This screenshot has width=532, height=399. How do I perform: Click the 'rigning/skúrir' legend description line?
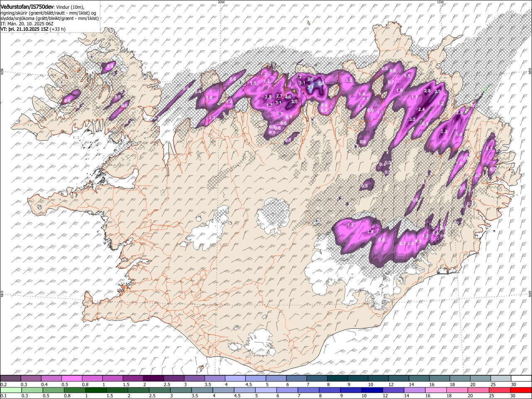click(49, 13)
